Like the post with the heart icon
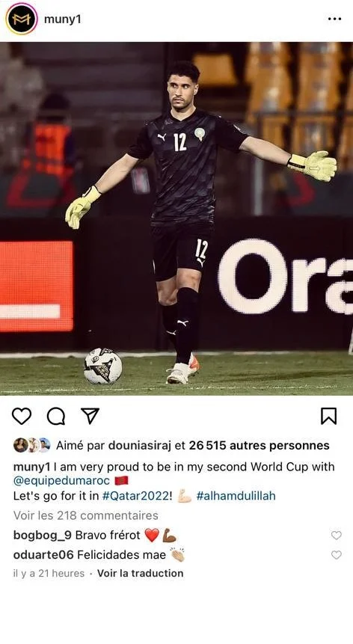The height and width of the screenshot is (644, 353). coord(22,416)
